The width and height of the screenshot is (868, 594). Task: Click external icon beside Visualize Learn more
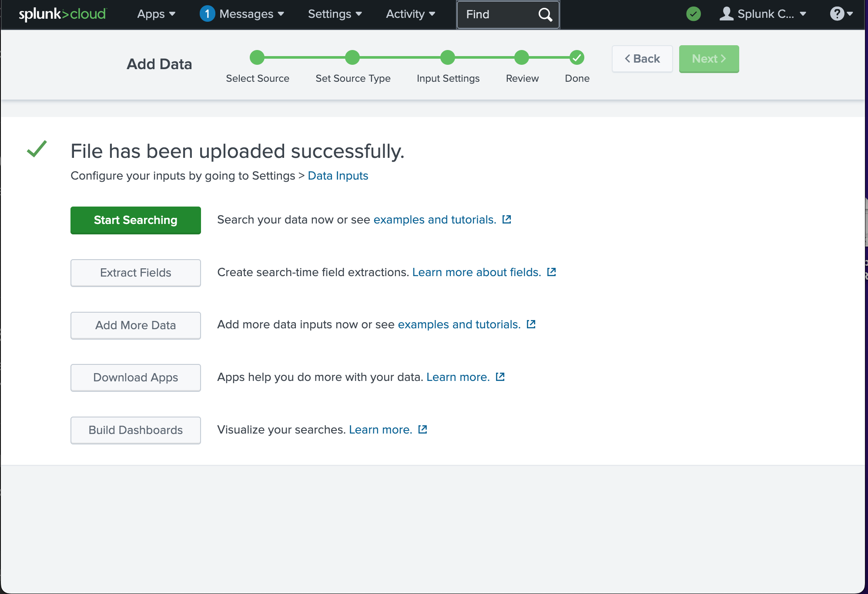tap(422, 430)
